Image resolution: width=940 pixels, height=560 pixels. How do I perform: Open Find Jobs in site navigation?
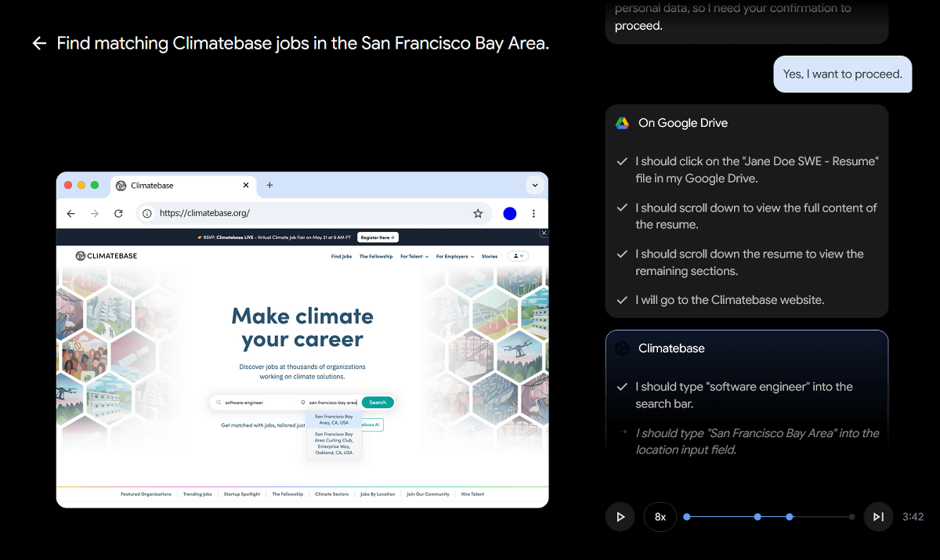(x=342, y=256)
